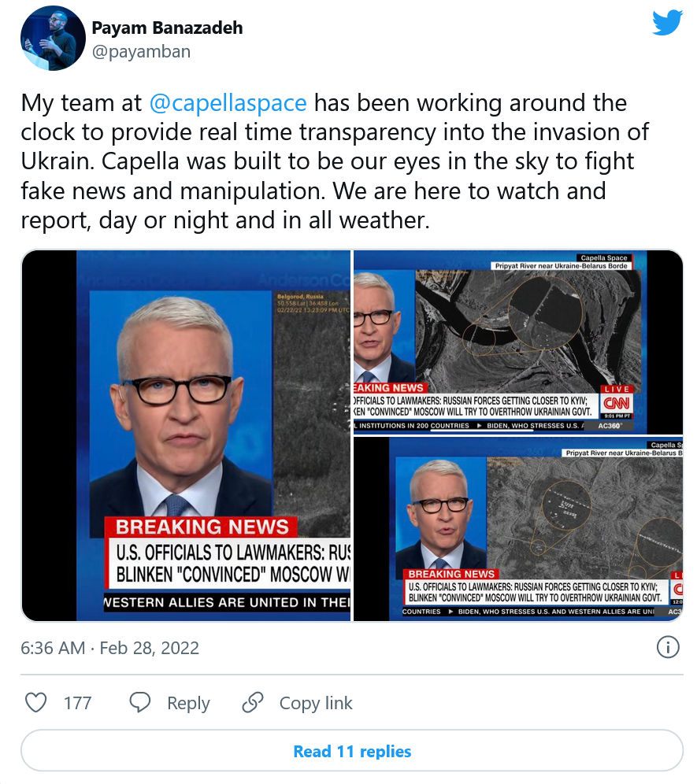Click the copy link chain icon
Viewport: 697px width, 784px height.
coord(253,702)
